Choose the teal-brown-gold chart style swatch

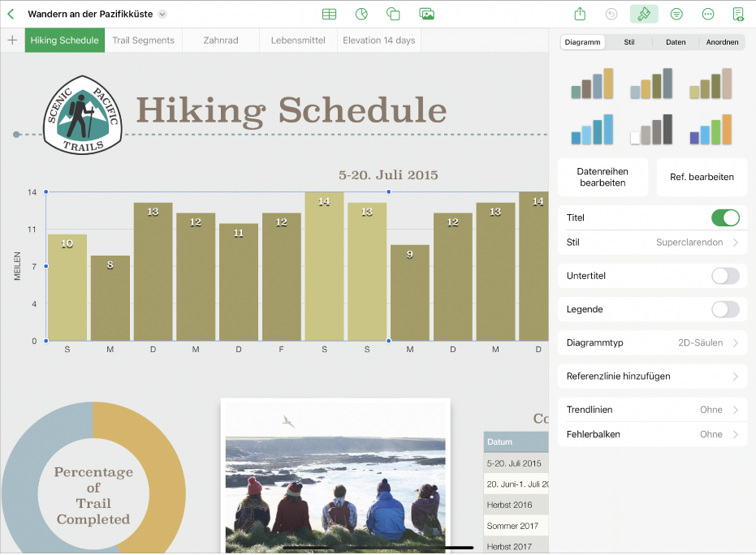592,84
